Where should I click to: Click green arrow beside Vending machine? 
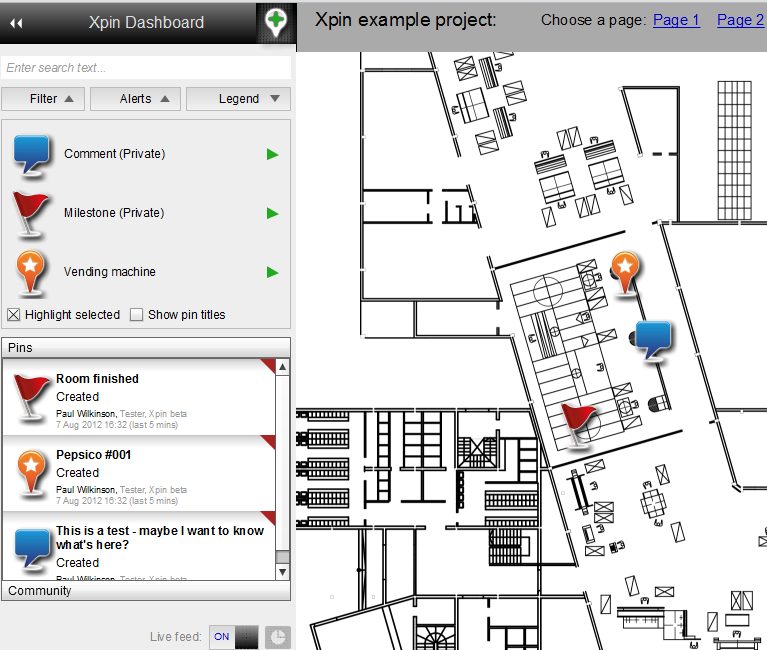272,272
